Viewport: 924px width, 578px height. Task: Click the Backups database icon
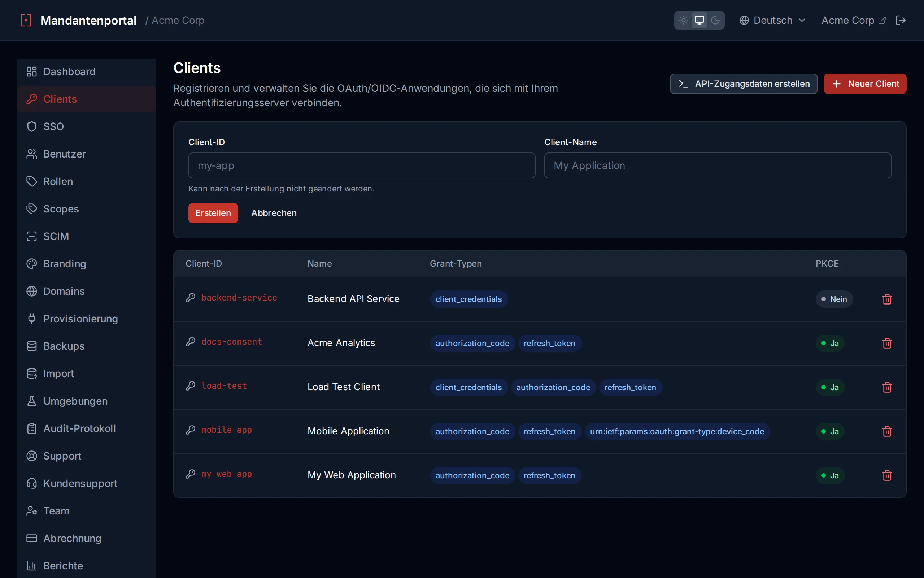tap(32, 346)
